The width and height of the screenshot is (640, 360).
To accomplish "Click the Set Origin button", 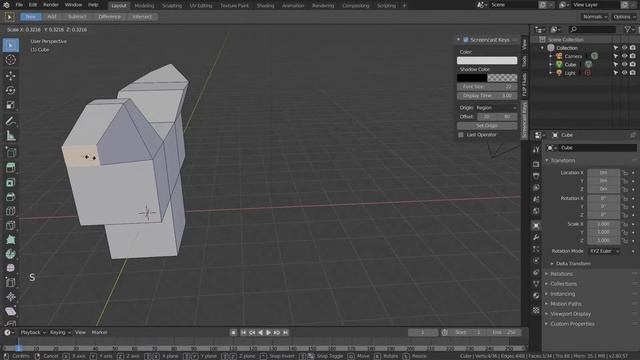I will 487,126.
